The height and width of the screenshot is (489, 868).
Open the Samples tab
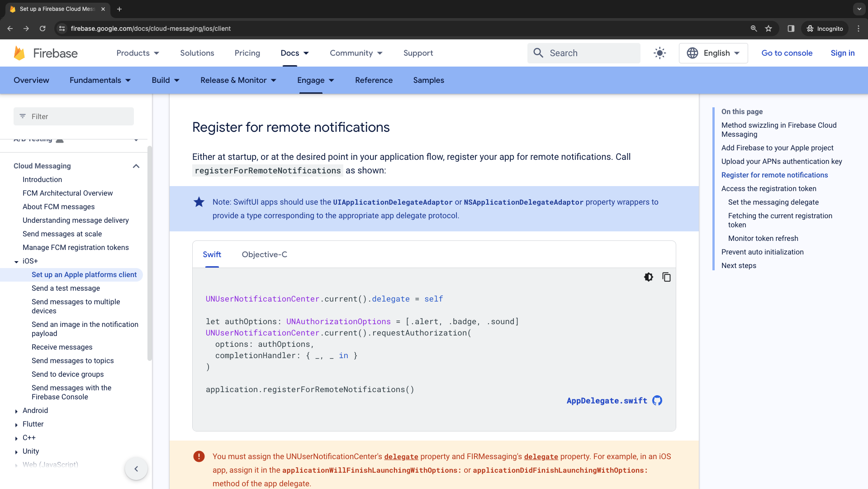click(429, 80)
